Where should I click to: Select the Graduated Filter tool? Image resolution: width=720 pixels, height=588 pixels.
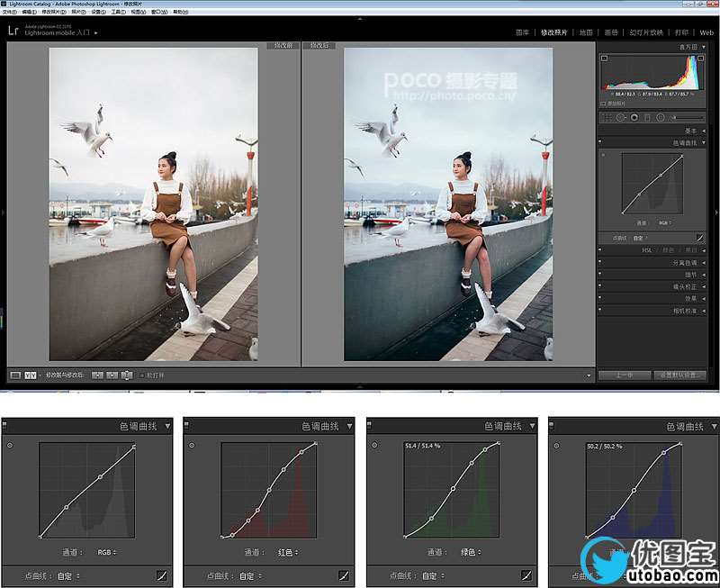(x=647, y=118)
